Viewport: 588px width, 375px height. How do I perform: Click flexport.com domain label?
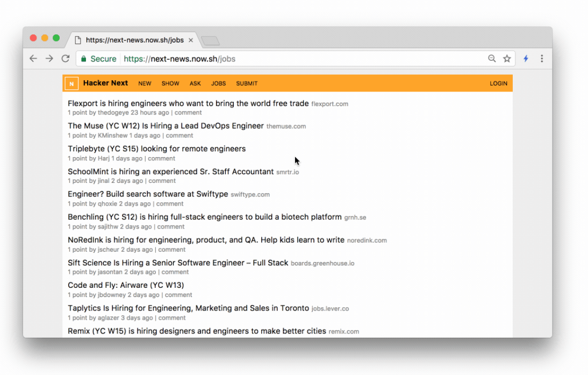coord(329,104)
